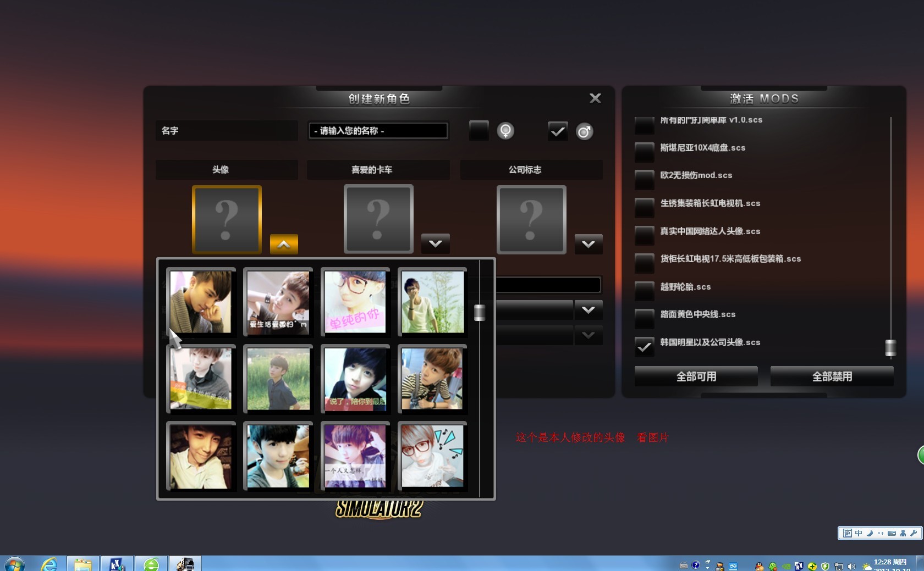Enable the 越野轮胎.scs mod checkbox
924x571 pixels.
pyautogui.click(x=644, y=290)
